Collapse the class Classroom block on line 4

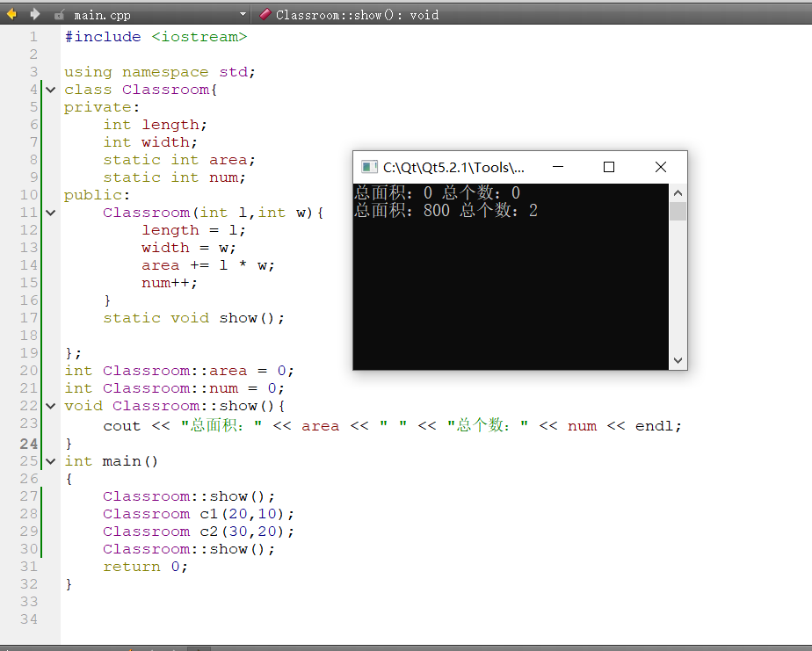51,90
